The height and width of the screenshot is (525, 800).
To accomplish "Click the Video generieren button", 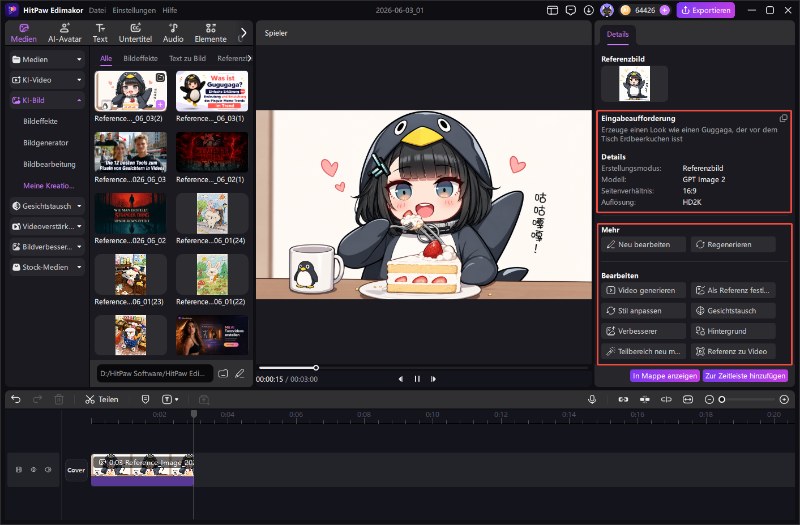I will coord(643,290).
